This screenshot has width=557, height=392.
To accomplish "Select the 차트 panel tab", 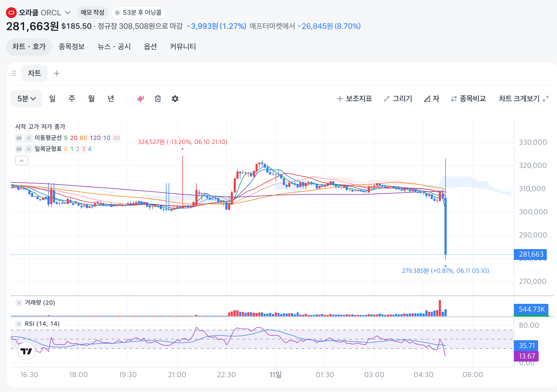I will [35, 73].
